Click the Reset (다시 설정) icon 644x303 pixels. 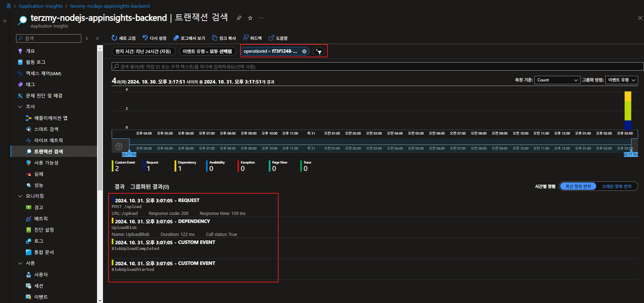[145, 38]
